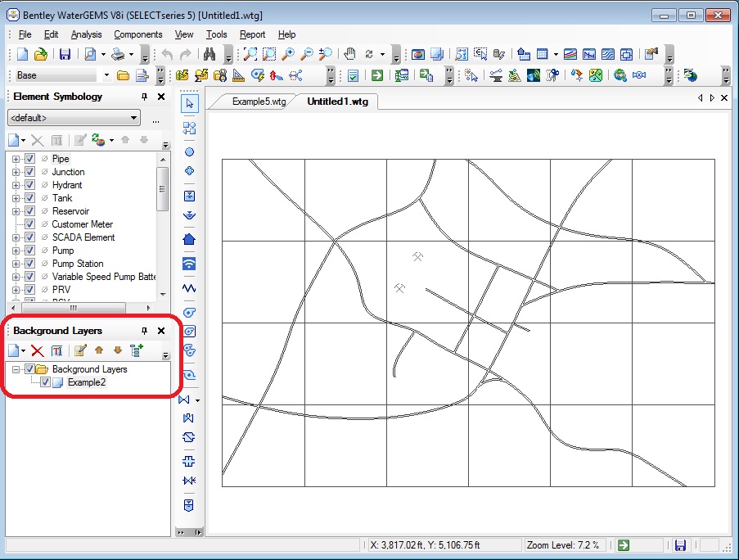739x560 pixels.
Task: Click the ellipsis button beside <default>
Action: coord(156,120)
